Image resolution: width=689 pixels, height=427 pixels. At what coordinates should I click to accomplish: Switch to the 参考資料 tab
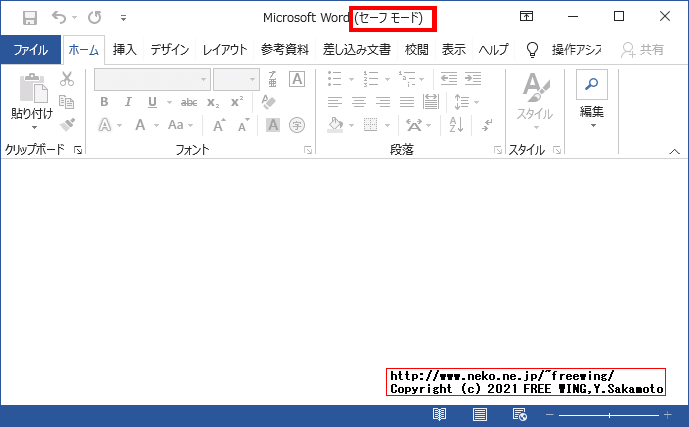[x=285, y=50]
